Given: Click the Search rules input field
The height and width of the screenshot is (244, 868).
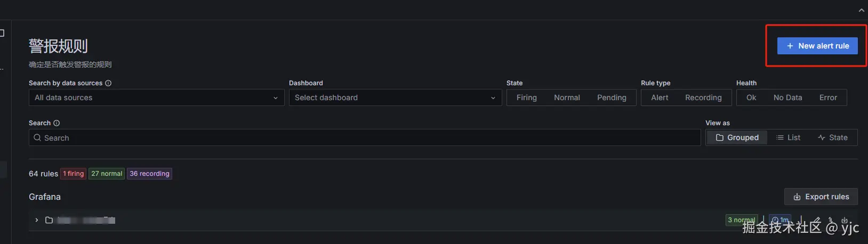Looking at the screenshot, I should [365, 138].
